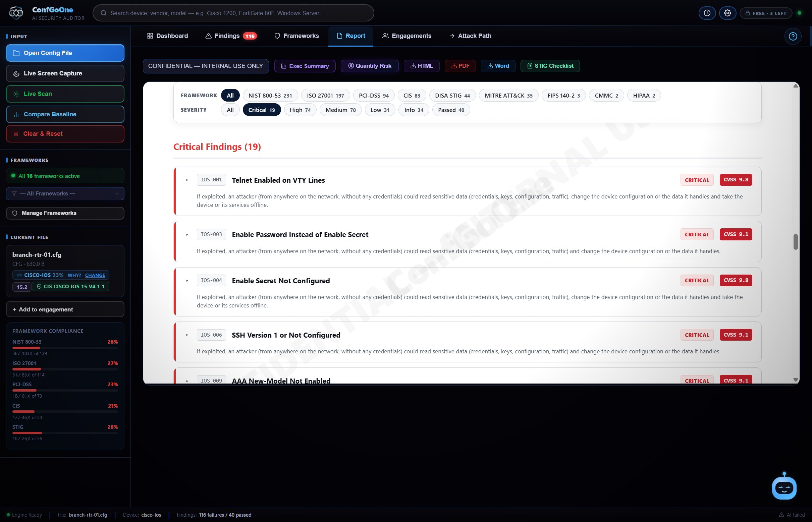Click the Frameworks shield tab icon
Image resolution: width=812 pixels, height=522 pixels.
277,36
